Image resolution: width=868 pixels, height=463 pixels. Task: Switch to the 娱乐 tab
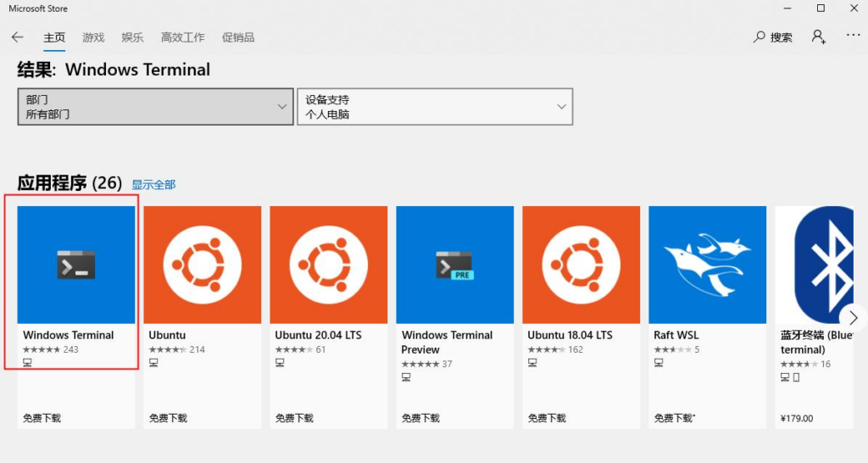(132, 37)
